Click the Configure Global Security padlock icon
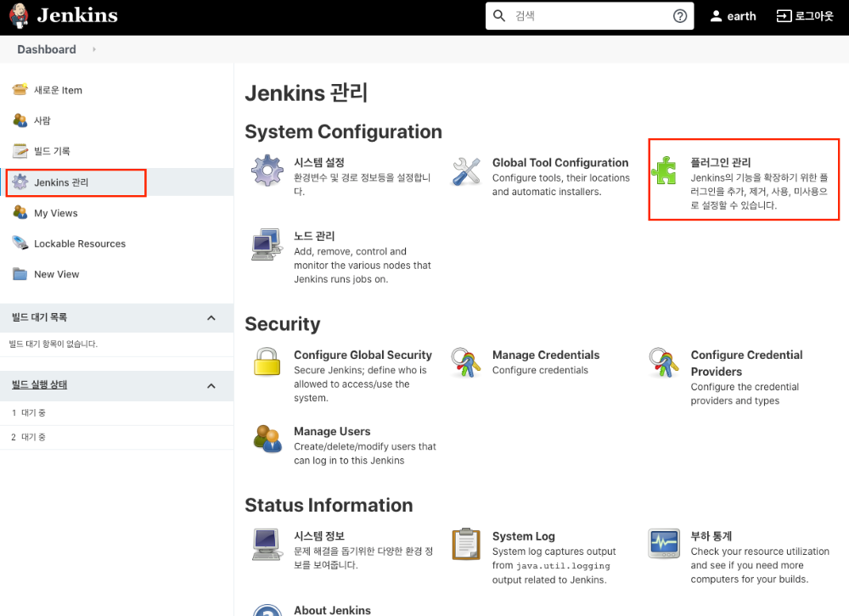The image size is (849, 616). pos(267,361)
